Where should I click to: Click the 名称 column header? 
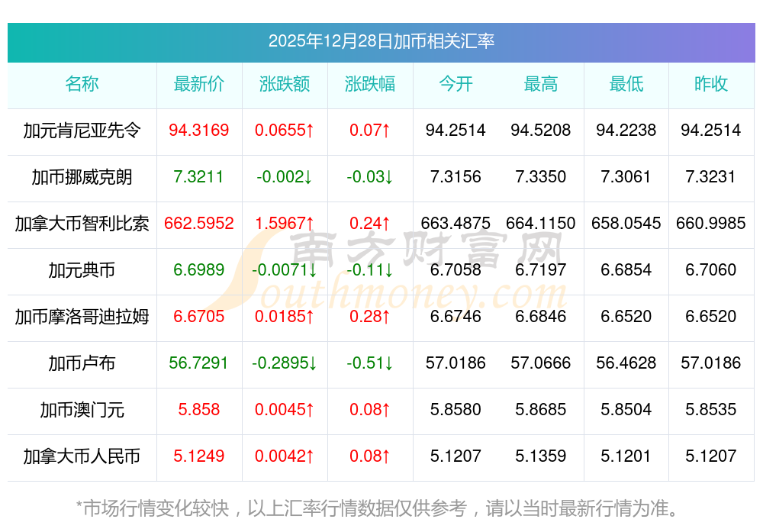pyautogui.click(x=82, y=84)
